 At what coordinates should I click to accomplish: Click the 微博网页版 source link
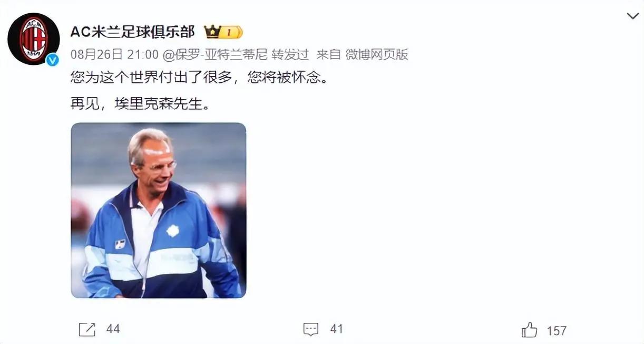376,54
